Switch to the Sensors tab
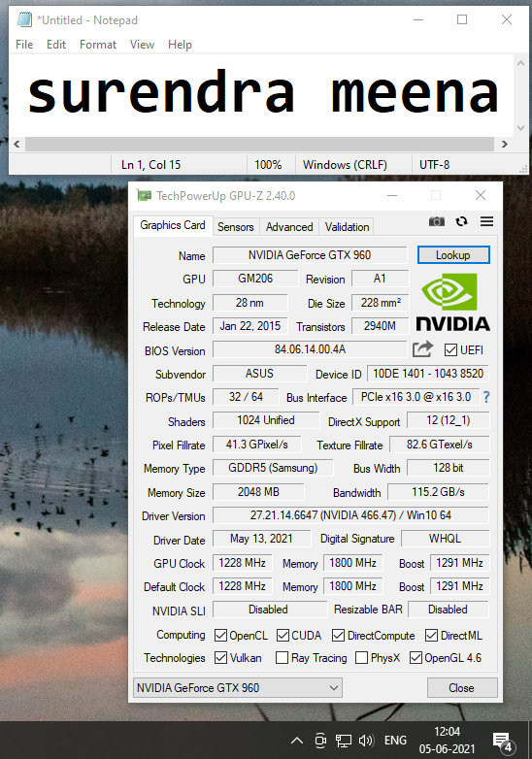This screenshot has width=532, height=759. pyautogui.click(x=235, y=227)
